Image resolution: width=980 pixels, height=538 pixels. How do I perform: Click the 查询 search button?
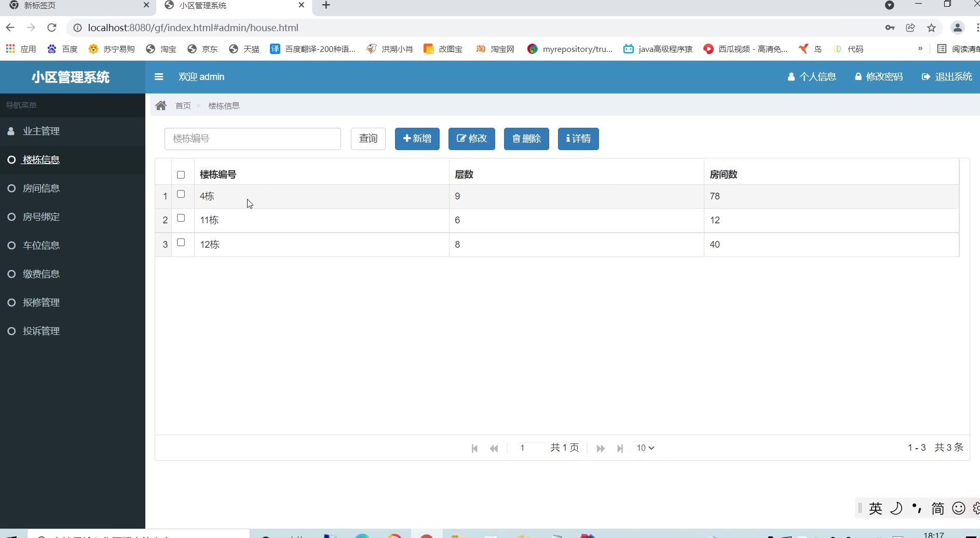click(368, 139)
